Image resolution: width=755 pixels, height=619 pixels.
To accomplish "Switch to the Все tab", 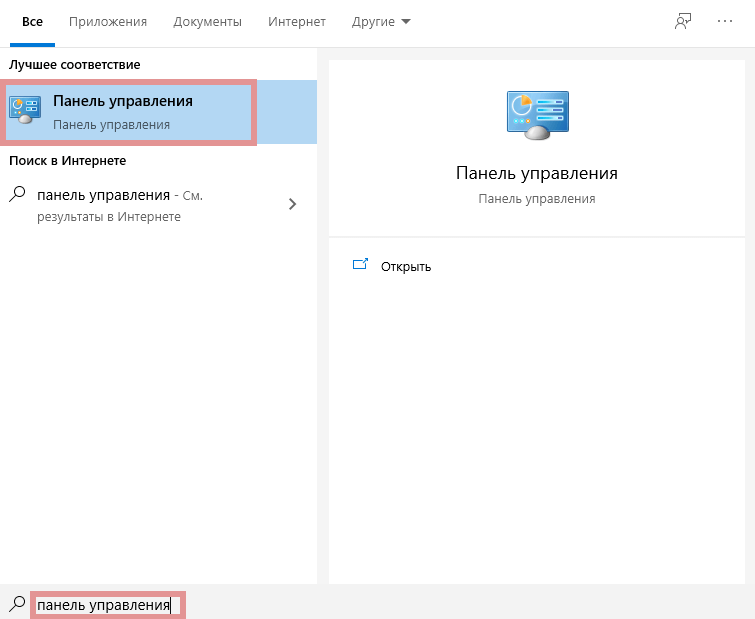I will coord(32,22).
